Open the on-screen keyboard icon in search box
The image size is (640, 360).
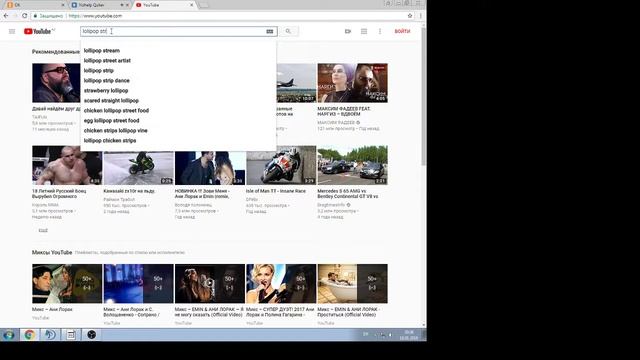pos(269,31)
